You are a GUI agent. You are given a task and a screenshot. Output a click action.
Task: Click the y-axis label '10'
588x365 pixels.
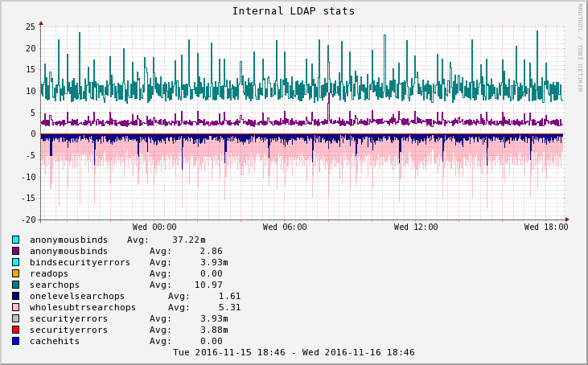point(31,91)
